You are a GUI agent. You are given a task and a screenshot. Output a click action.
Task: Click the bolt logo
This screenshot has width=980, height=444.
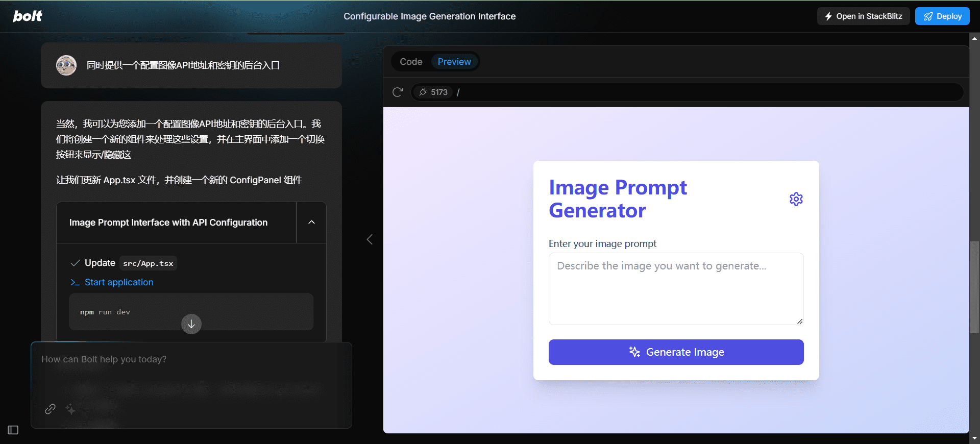pyautogui.click(x=28, y=16)
